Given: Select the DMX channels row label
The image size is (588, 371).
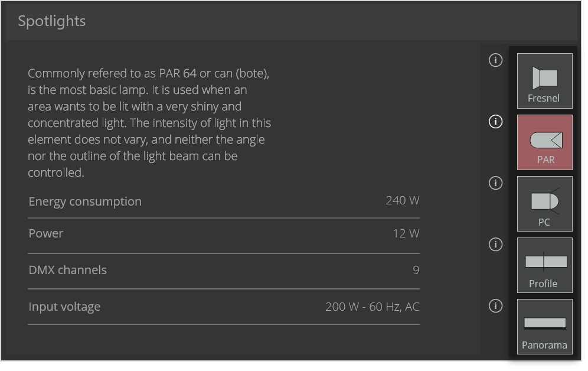Looking at the screenshot, I should point(68,270).
